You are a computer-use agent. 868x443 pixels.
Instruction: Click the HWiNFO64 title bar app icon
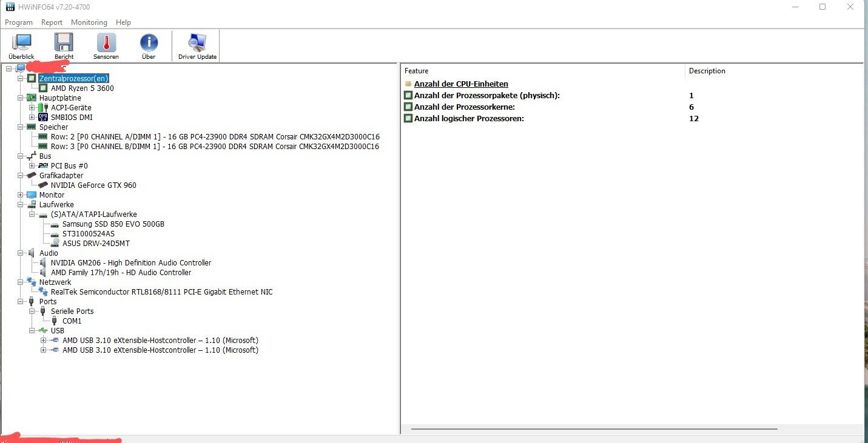[x=10, y=7]
